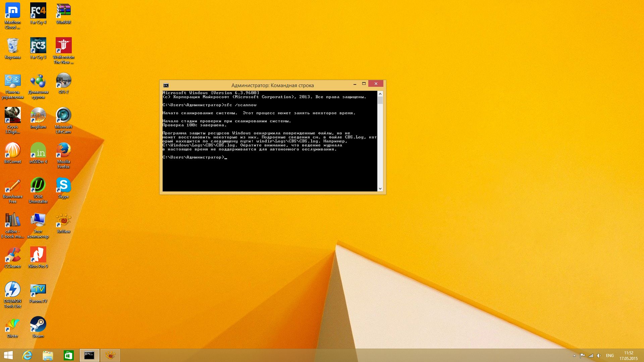Select the Skype desktop shortcut
Image resolution: width=644 pixels, height=362 pixels.
click(63, 185)
